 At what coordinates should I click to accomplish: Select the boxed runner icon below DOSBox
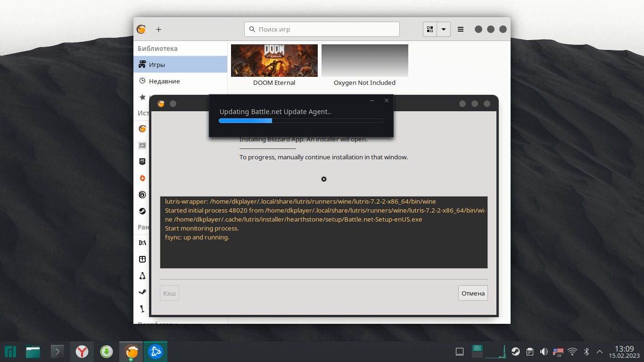point(142,259)
